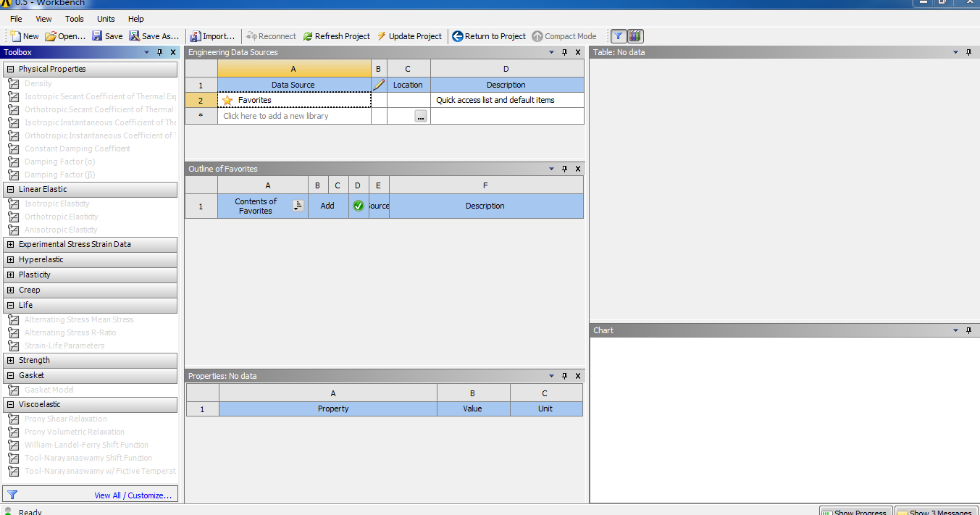Close the Engineering Data Sources panel
The height and width of the screenshot is (515, 980).
(x=578, y=52)
